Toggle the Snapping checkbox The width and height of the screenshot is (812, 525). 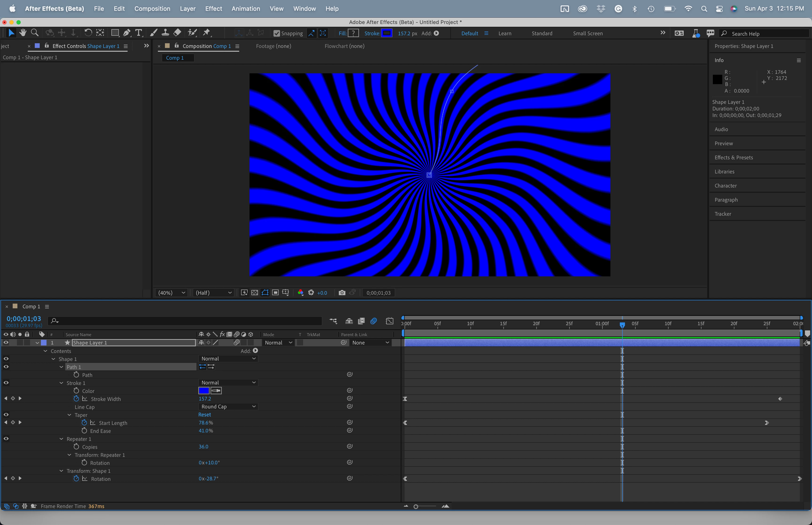click(277, 33)
